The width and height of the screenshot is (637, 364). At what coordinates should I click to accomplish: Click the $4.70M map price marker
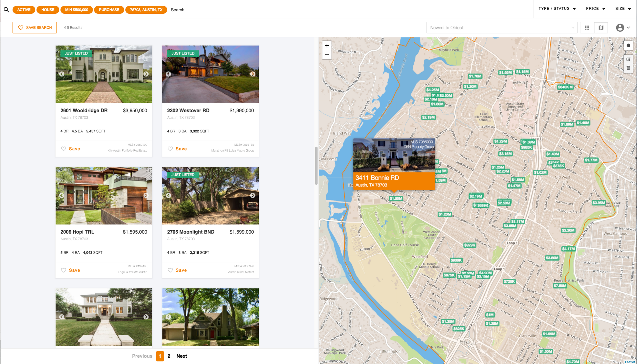572,362
